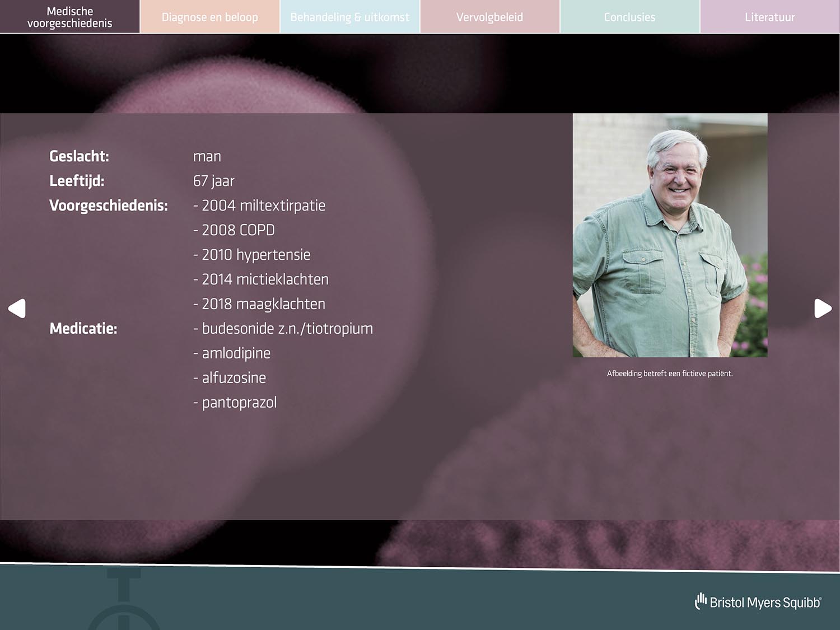Click the '2010 hypertensie' entry
Viewport: 840px width, 630px height.
(x=252, y=255)
